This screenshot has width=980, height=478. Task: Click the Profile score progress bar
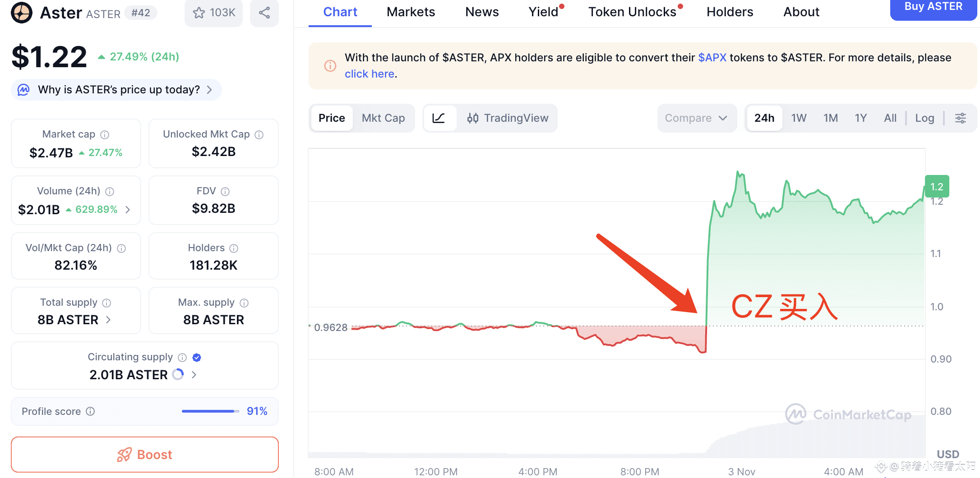tap(210, 411)
